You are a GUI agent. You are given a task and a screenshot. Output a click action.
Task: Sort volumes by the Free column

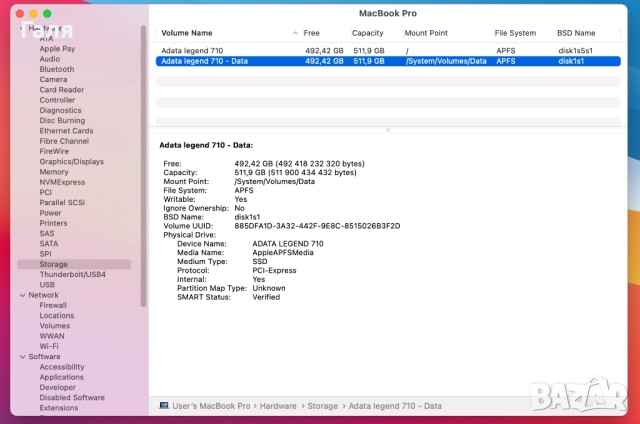(313, 33)
